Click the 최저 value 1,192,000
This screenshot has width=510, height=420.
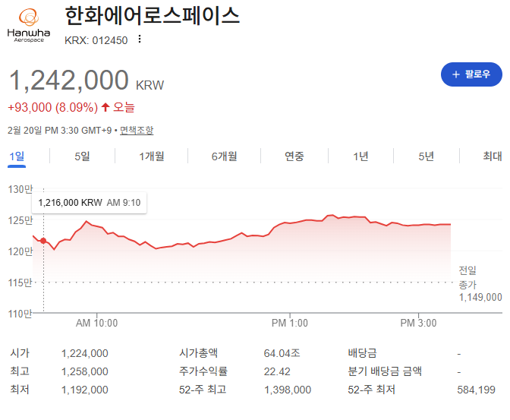pyautogui.click(x=85, y=390)
